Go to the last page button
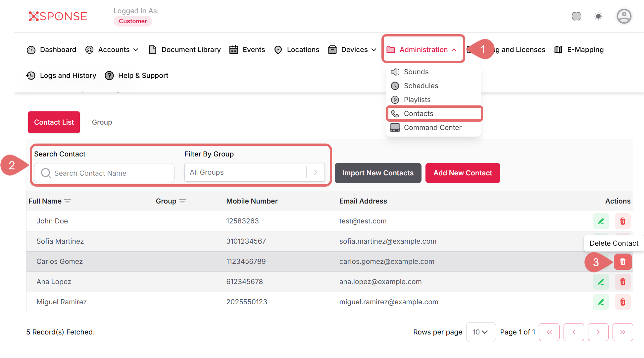This screenshot has height=358, width=644. click(x=622, y=332)
